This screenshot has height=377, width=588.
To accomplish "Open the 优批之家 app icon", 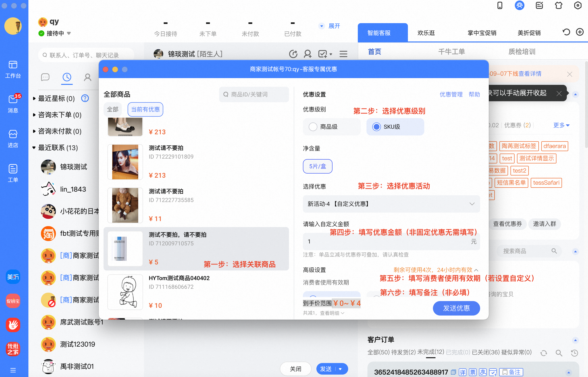I will [x=13, y=349].
